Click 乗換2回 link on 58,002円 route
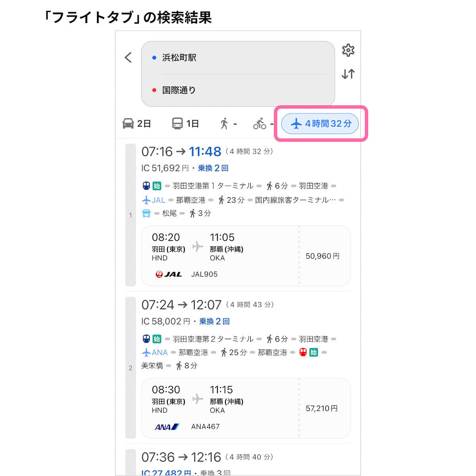The width and height of the screenshot is (476, 476). pyautogui.click(x=215, y=321)
